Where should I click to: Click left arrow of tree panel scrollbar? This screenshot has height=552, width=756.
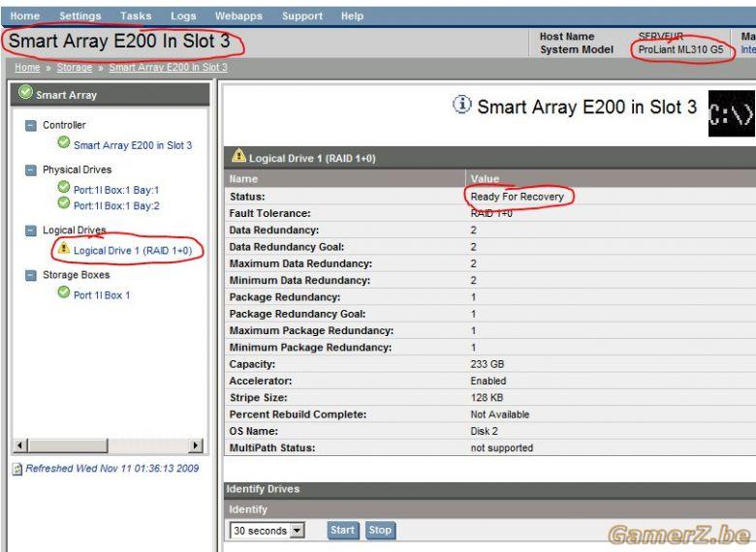pyautogui.click(x=19, y=445)
